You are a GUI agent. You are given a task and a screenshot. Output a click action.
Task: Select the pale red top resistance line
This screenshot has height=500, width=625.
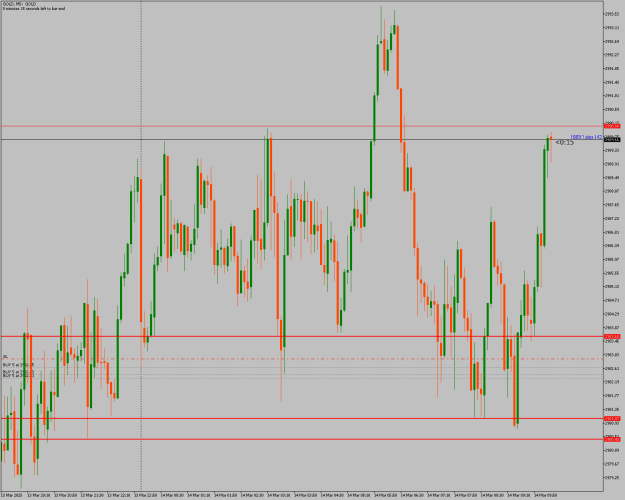302,126
